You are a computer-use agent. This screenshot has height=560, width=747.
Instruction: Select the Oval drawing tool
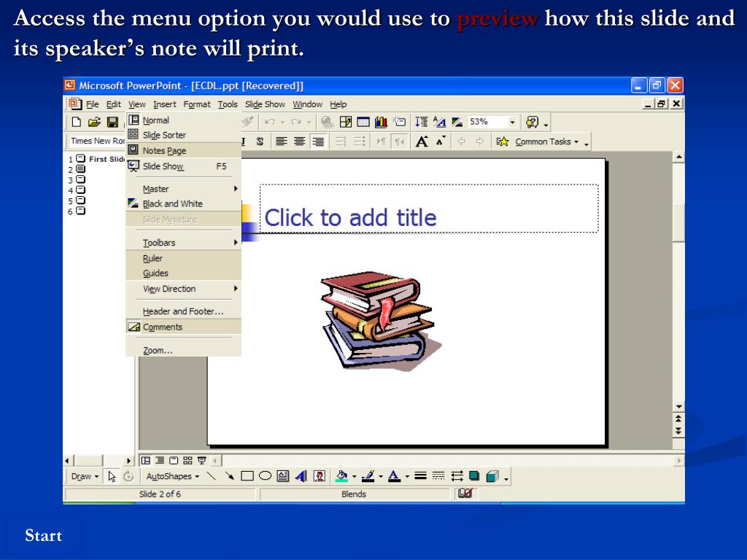point(266,475)
